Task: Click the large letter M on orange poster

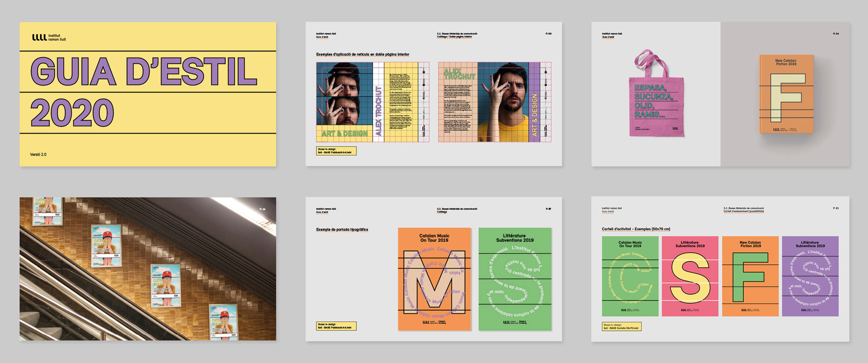Action: tap(434, 282)
